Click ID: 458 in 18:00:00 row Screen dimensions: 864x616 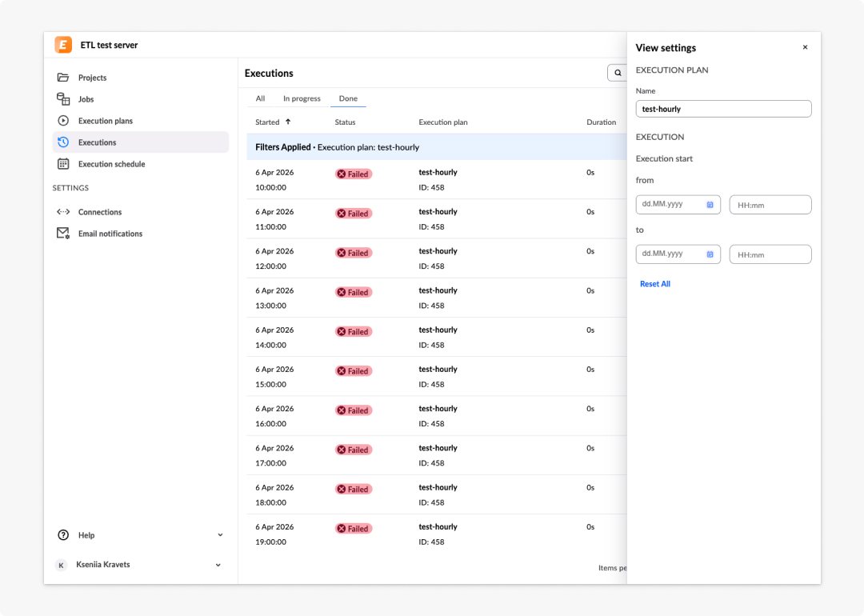click(431, 502)
